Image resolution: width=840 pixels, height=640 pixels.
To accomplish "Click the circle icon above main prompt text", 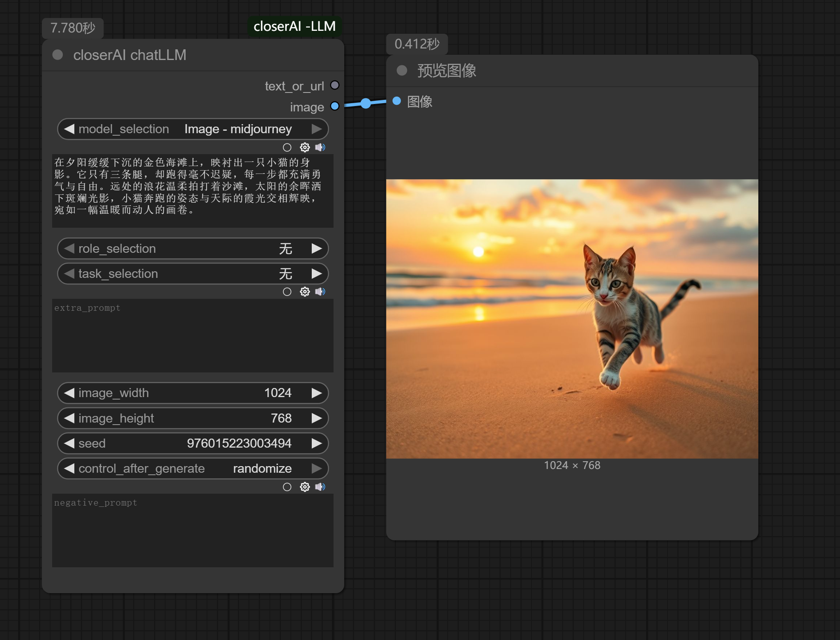I will click(x=287, y=147).
